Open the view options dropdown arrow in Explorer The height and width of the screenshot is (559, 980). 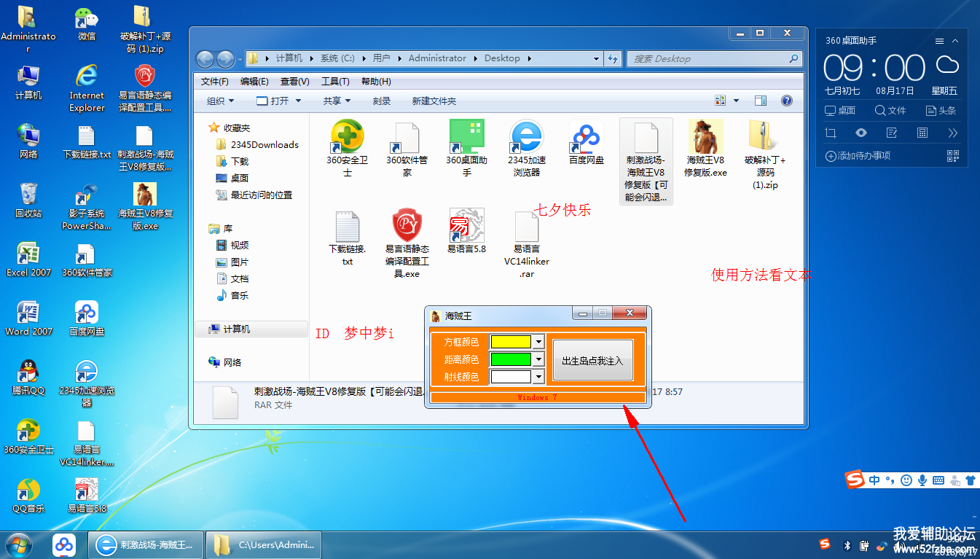[736, 101]
